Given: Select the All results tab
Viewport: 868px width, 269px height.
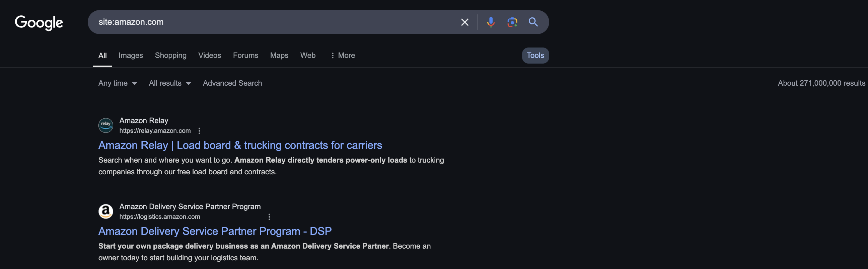Looking at the screenshot, I should point(102,56).
